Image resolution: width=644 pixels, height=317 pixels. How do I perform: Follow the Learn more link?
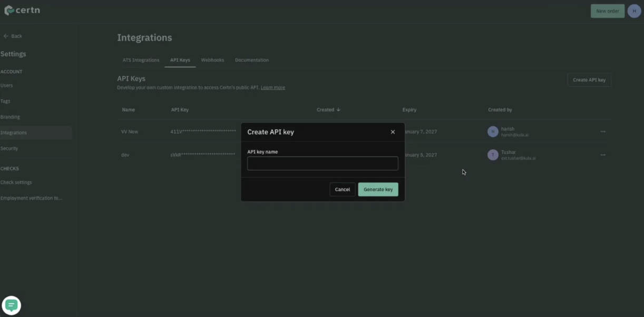[272, 87]
